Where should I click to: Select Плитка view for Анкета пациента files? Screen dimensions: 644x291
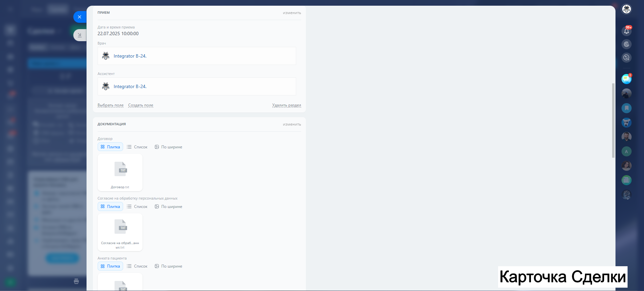click(x=110, y=266)
